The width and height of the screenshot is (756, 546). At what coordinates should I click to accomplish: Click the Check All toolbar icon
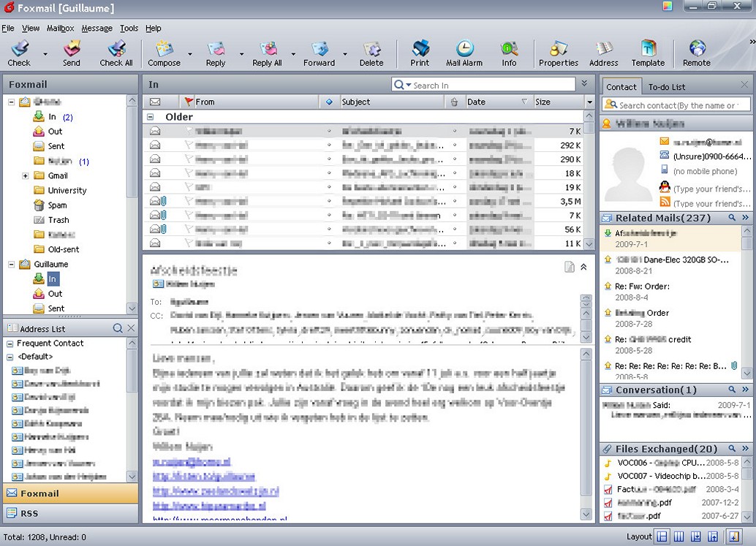tap(116, 53)
